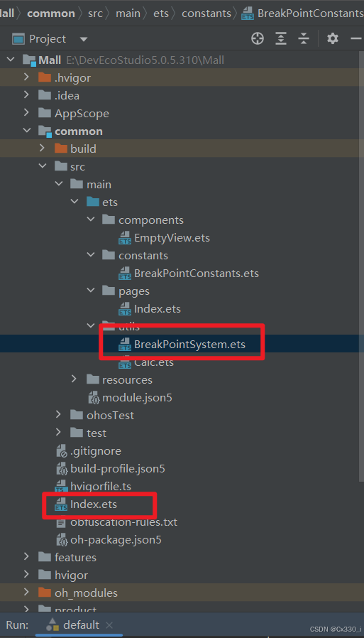
Task: Expand the resources folder
Action: (74, 379)
